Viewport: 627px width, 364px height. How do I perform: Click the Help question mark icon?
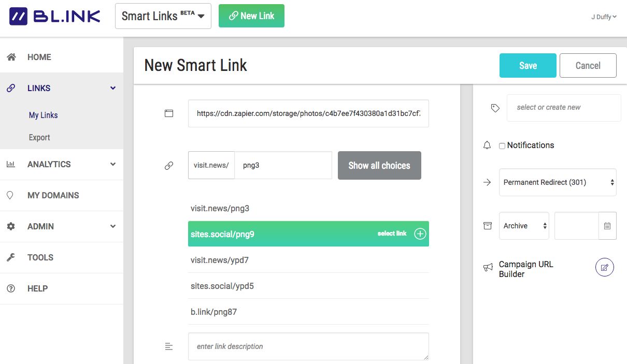(x=11, y=288)
